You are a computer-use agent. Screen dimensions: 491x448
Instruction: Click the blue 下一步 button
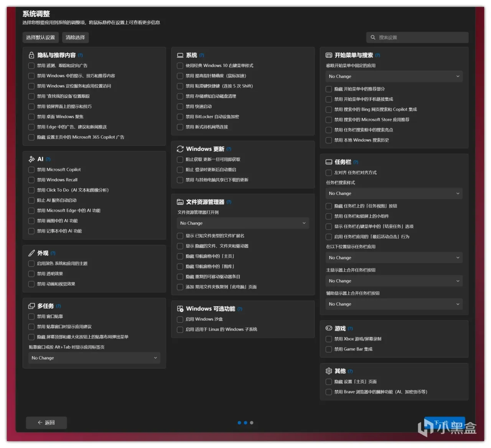445,423
